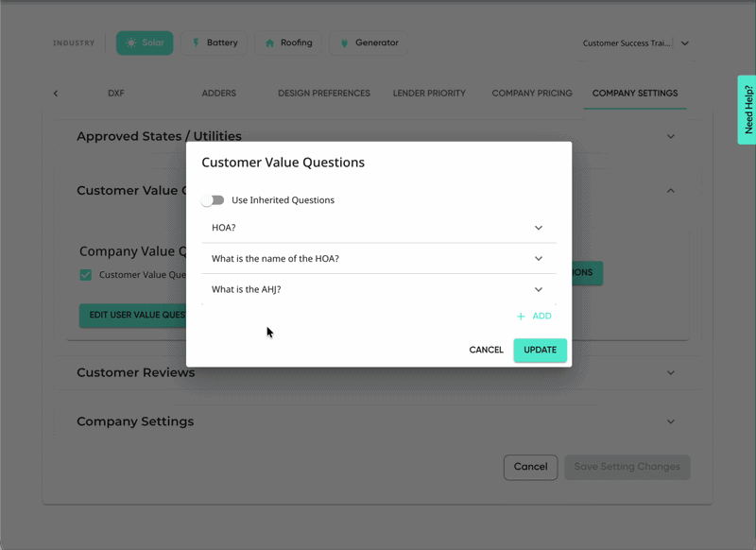Expand the Company Settings section chevron
The image size is (756, 550).
pyautogui.click(x=671, y=421)
